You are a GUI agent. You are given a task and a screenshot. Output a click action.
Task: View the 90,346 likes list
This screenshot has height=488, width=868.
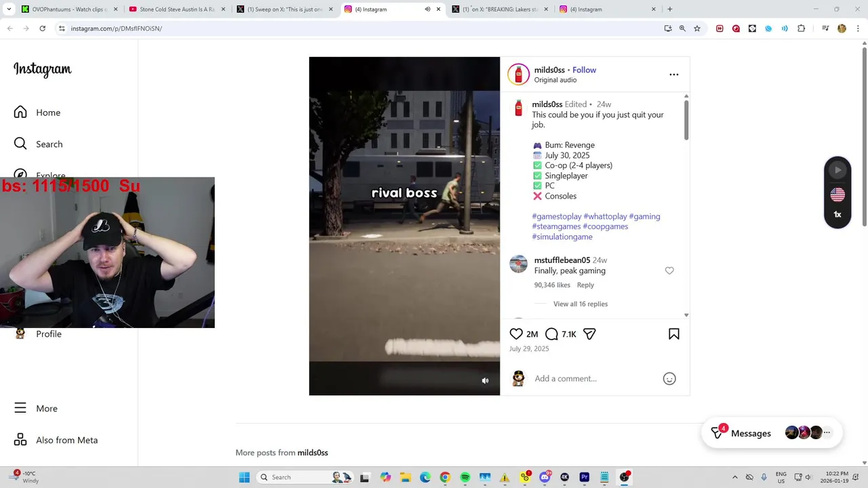pyautogui.click(x=552, y=285)
